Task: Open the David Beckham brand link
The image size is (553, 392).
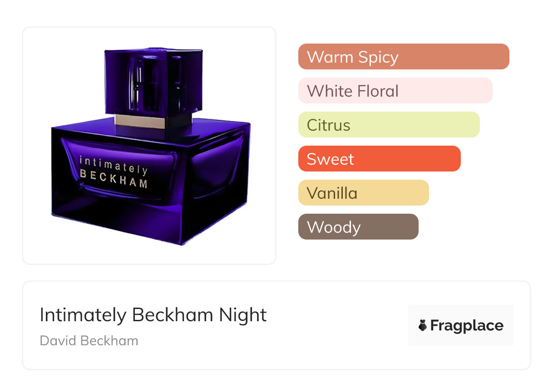Action: [x=89, y=341]
